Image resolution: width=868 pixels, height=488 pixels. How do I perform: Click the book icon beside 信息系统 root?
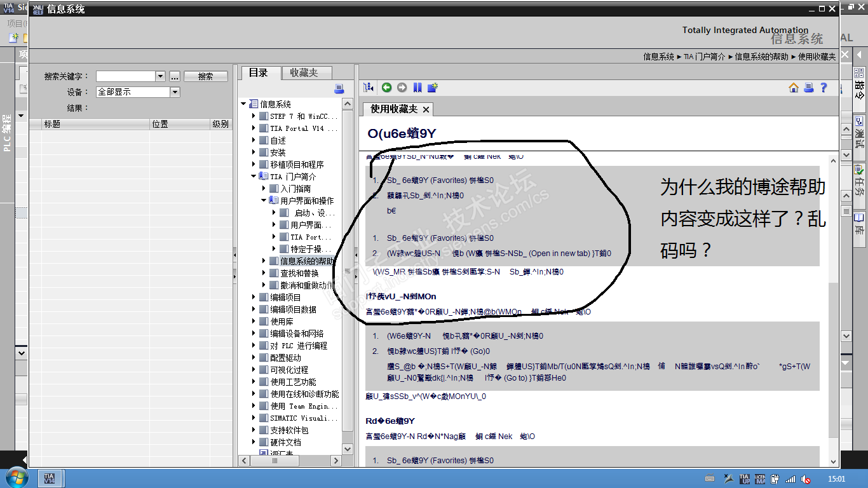[254, 104]
